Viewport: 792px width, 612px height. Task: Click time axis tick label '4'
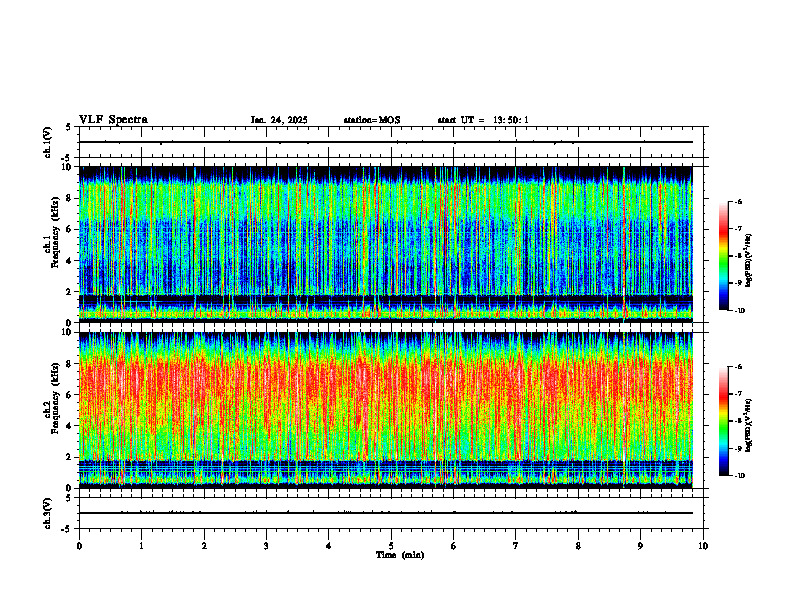pyautogui.click(x=329, y=546)
